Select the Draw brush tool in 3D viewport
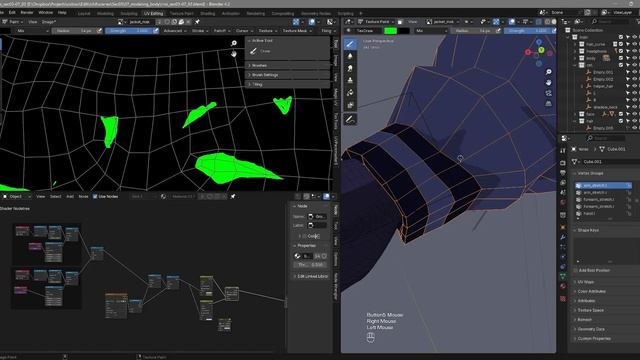The image size is (640, 360). click(x=350, y=44)
